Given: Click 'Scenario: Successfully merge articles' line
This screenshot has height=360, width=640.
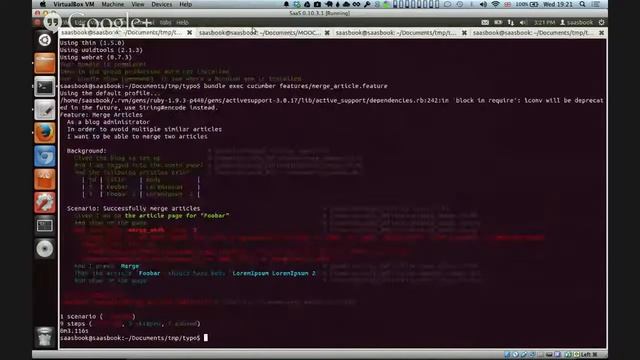Looking at the screenshot, I should (133, 208).
